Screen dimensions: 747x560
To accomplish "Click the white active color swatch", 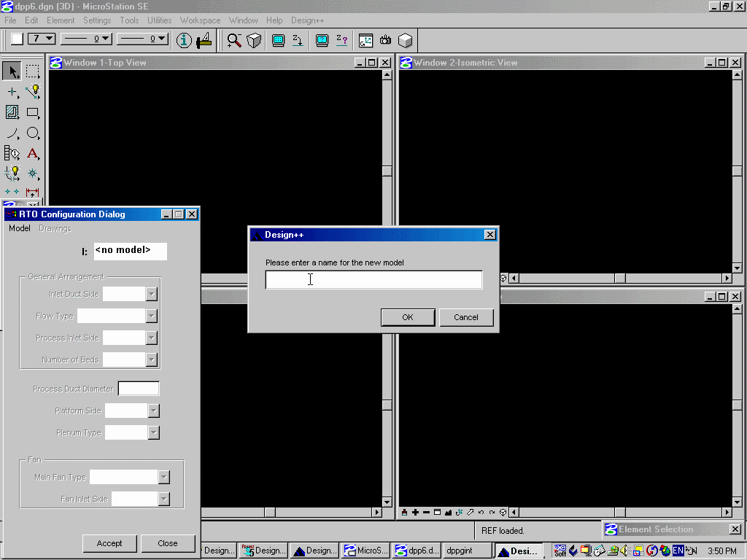I will coord(16,39).
